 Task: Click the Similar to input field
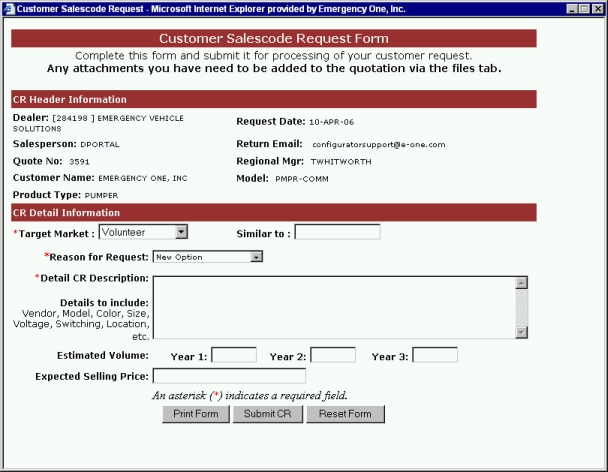coord(337,232)
